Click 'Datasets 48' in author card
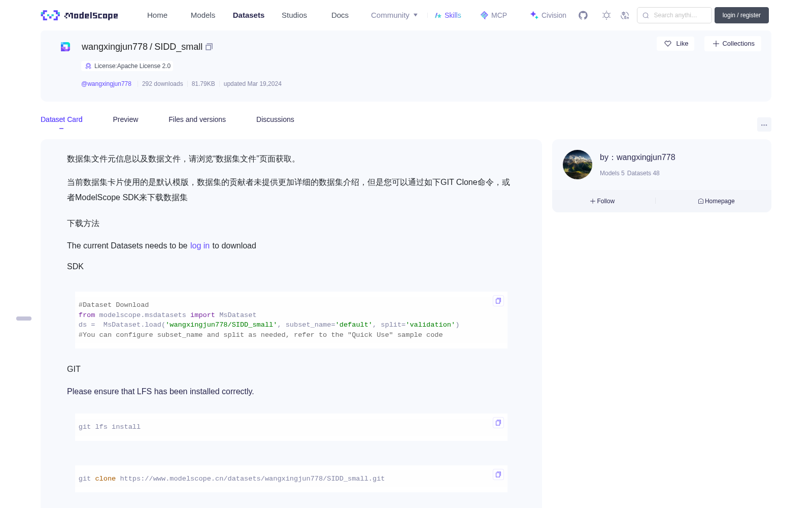The image size is (812, 508). [644, 173]
